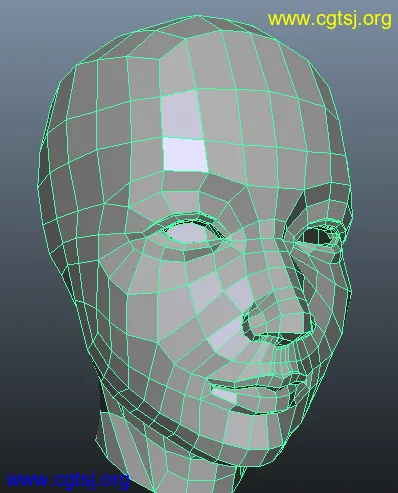Click the blue www.cgtsj.org watermark link
This screenshot has height=493, width=398.
tap(68, 481)
